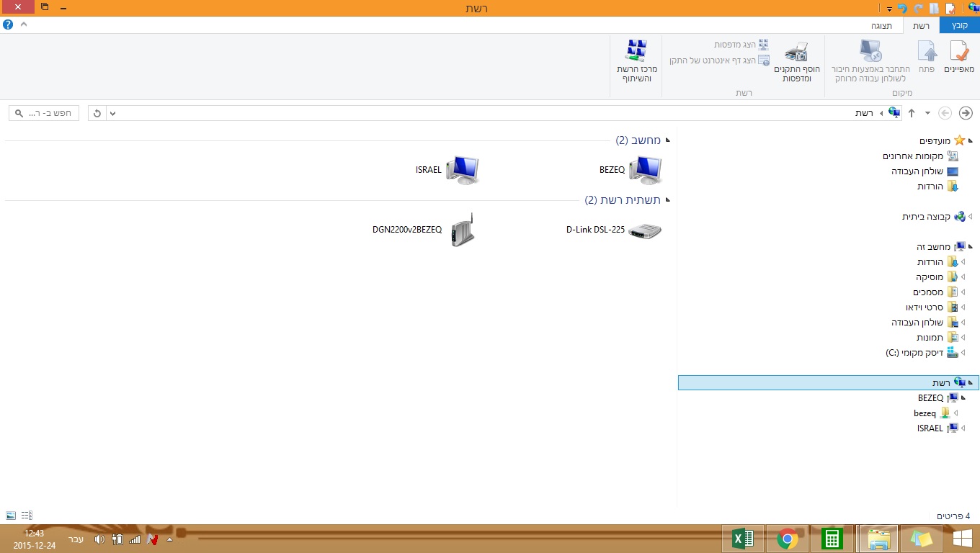980x553 pixels.
Task: Click the Up one level arrow
Action: tap(912, 113)
